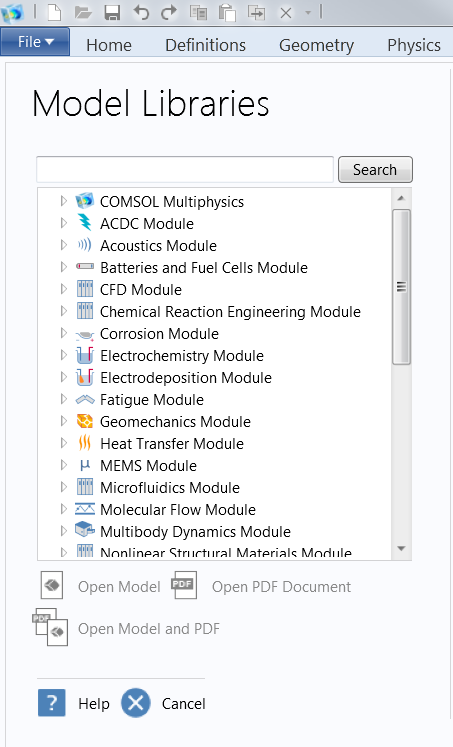This screenshot has height=747, width=453.
Task: Click the New file icon in quick toolbar
Action: tap(54, 12)
